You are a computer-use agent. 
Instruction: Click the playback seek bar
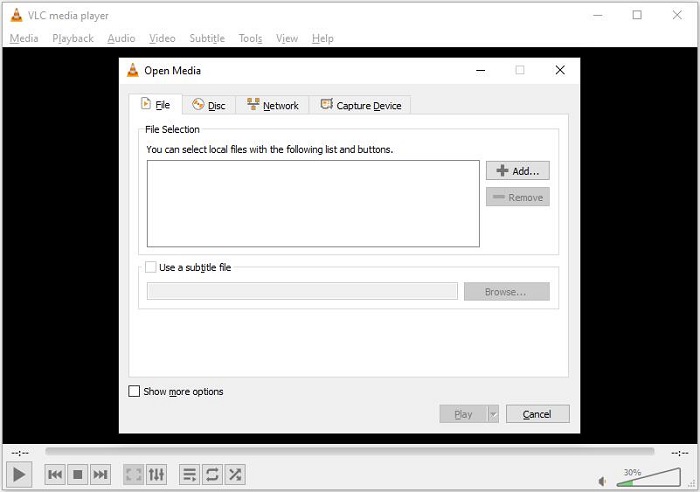pos(350,451)
